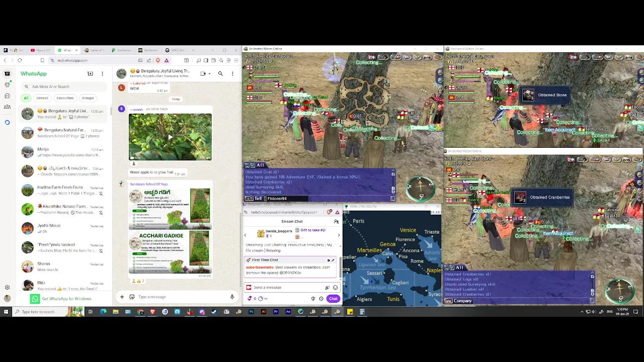Click Type a message field

click(x=181, y=297)
